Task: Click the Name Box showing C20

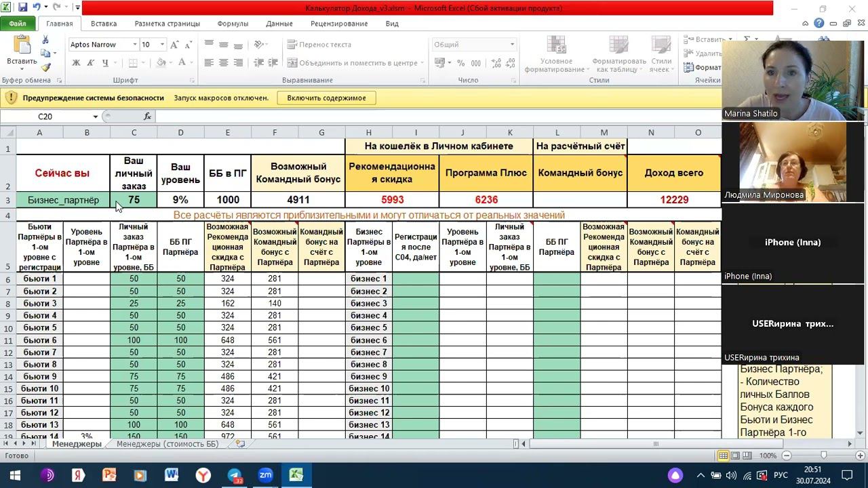Action: [46, 117]
